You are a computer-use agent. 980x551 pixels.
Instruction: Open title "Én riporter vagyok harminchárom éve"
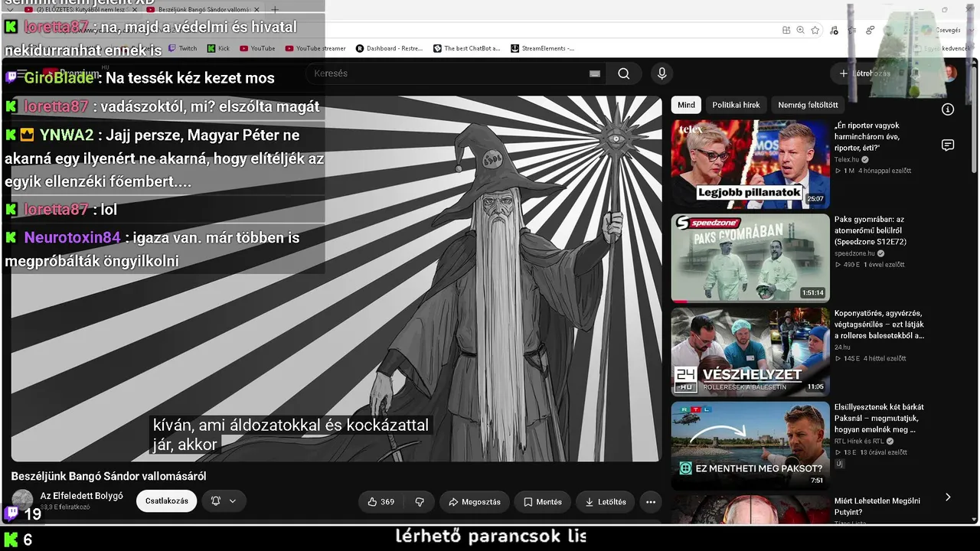pyautogui.click(x=867, y=136)
